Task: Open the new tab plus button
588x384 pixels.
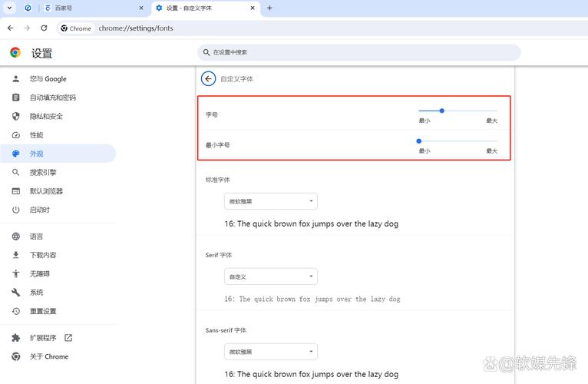Action: (x=269, y=8)
